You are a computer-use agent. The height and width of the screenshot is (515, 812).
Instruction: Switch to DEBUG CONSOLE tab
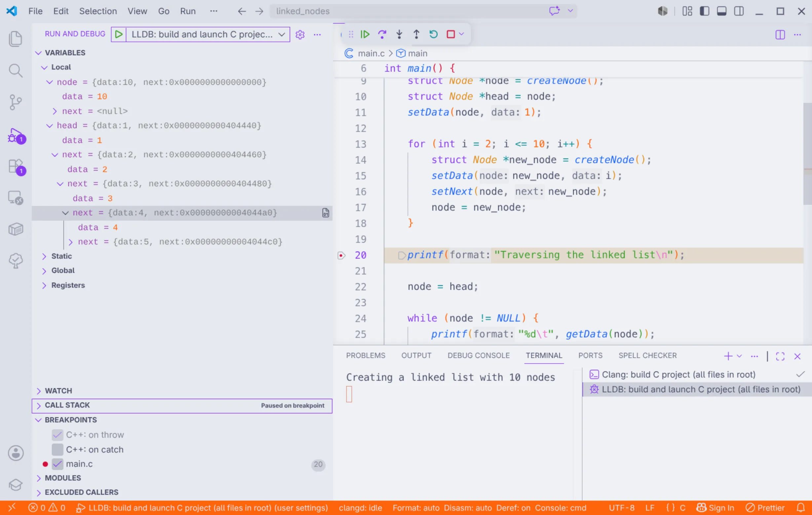tap(478, 356)
